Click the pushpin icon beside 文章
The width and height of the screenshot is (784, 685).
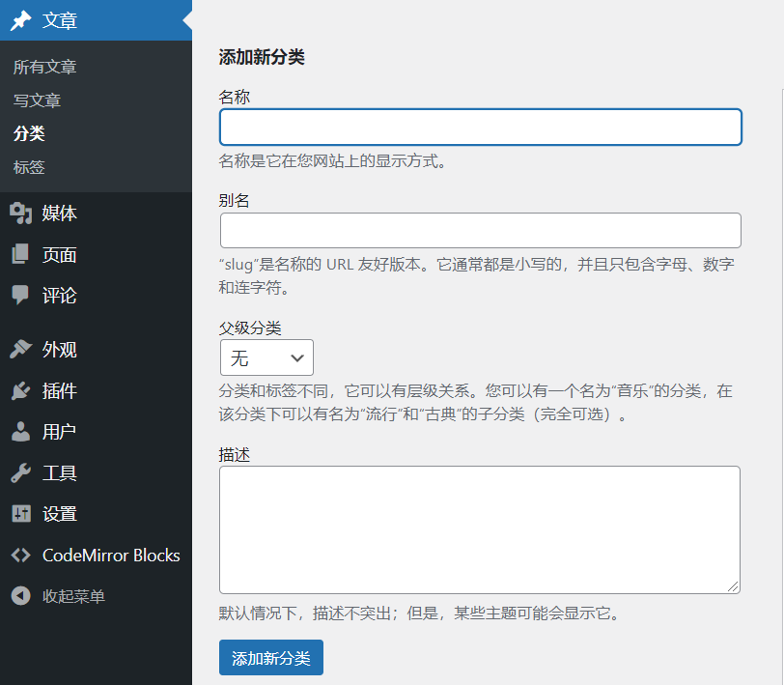coord(20,20)
